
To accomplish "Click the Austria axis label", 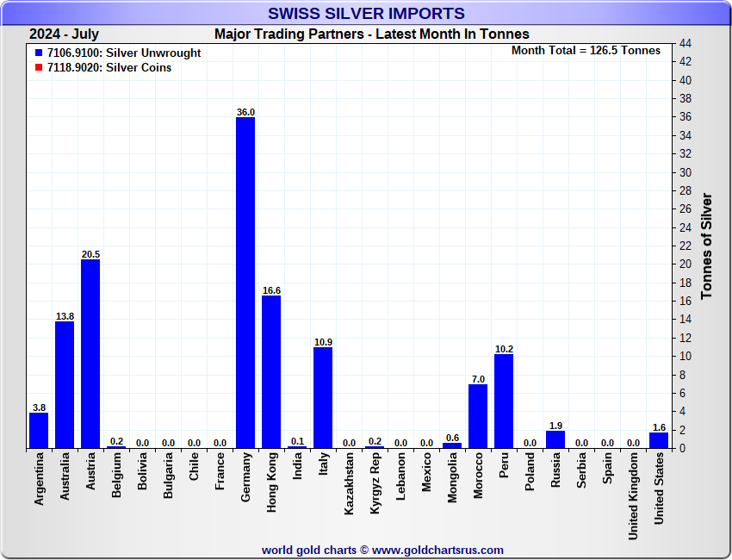I will click(90, 471).
